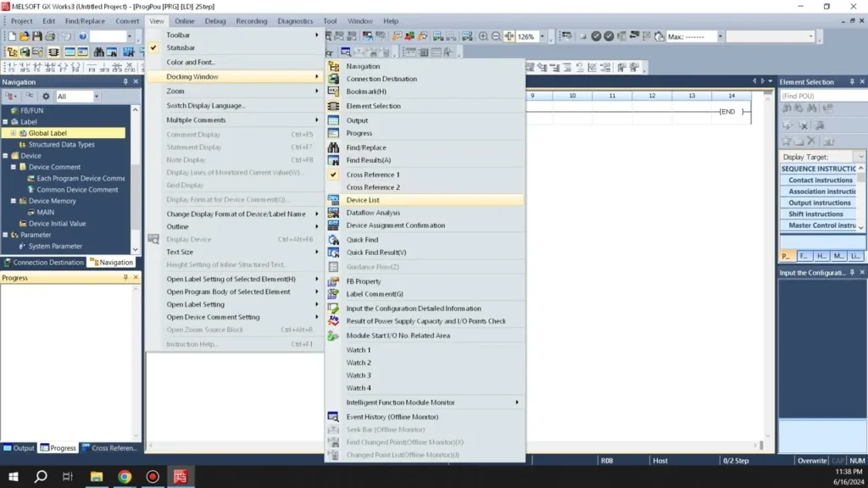Click the Windows Start button
This screenshot has height=488, width=868.
click(14, 476)
